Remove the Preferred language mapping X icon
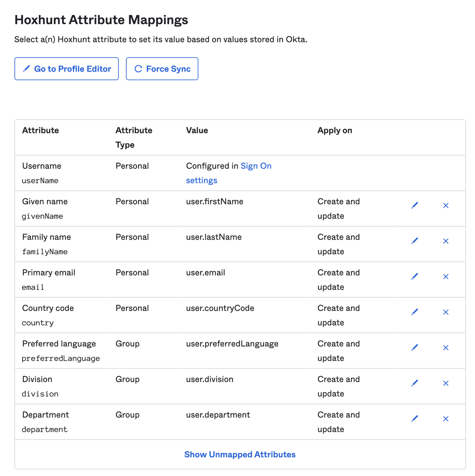The height and width of the screenshot is (476, 475). pyautogui.click(x=446, y=348)
